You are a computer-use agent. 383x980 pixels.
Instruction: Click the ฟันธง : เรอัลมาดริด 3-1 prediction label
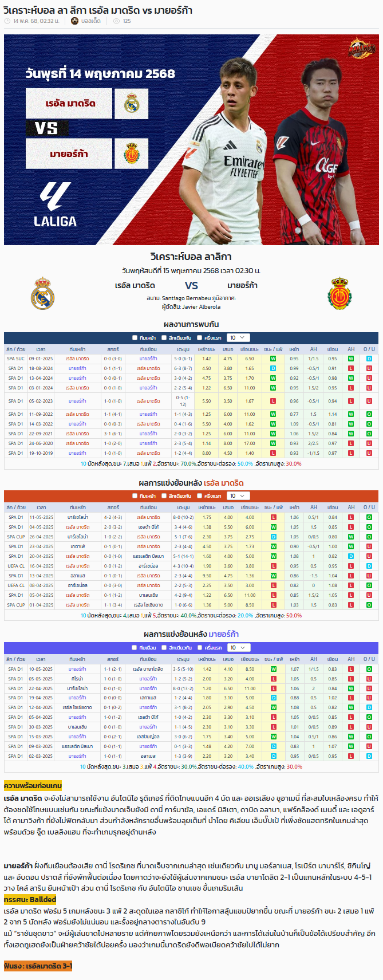[38, 966]
